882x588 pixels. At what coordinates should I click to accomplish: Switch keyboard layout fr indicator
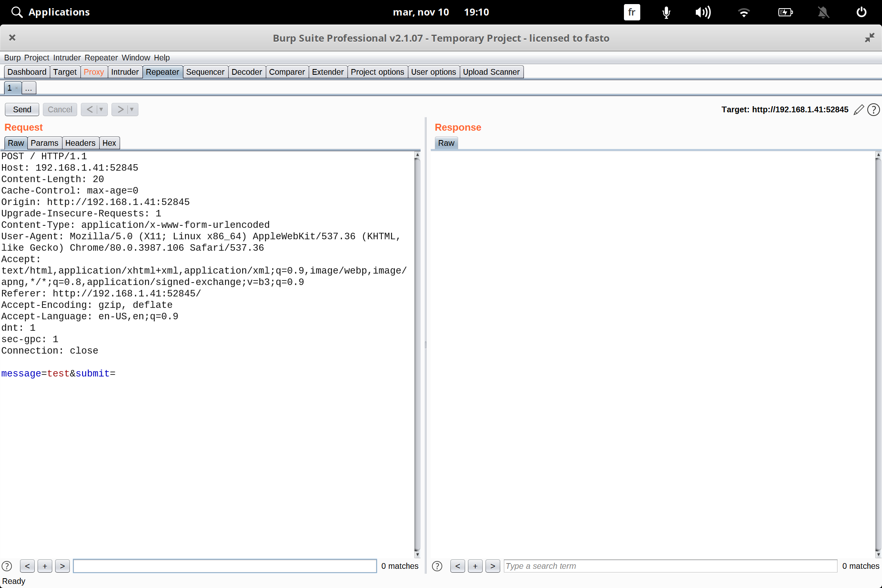632,12
